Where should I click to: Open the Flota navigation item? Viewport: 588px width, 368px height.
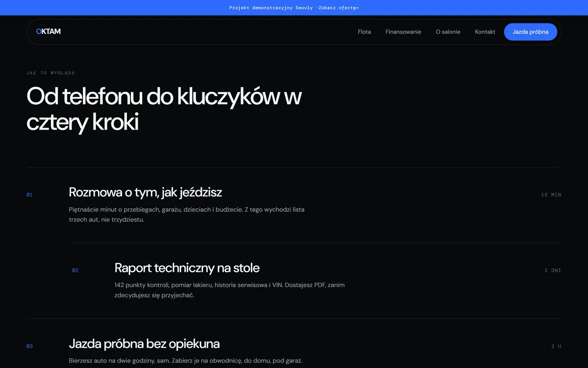click(364, 32)
